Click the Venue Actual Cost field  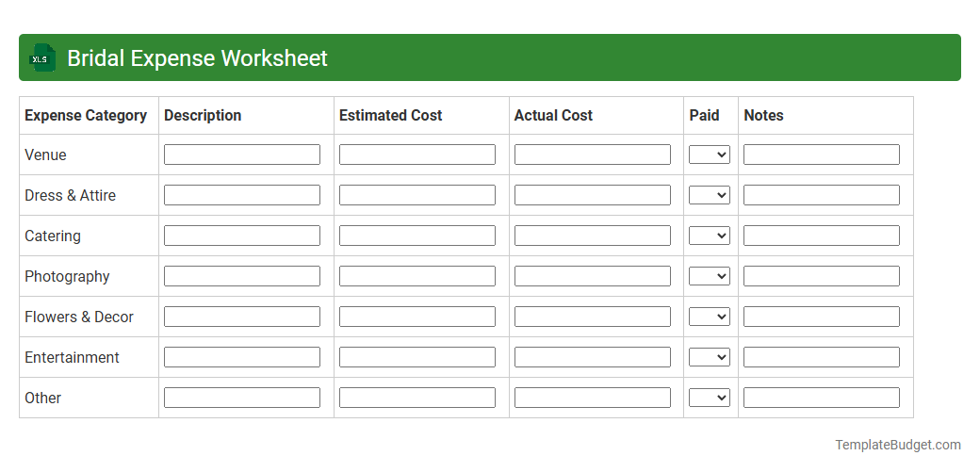pyautogui.click(x=593, y=155)
